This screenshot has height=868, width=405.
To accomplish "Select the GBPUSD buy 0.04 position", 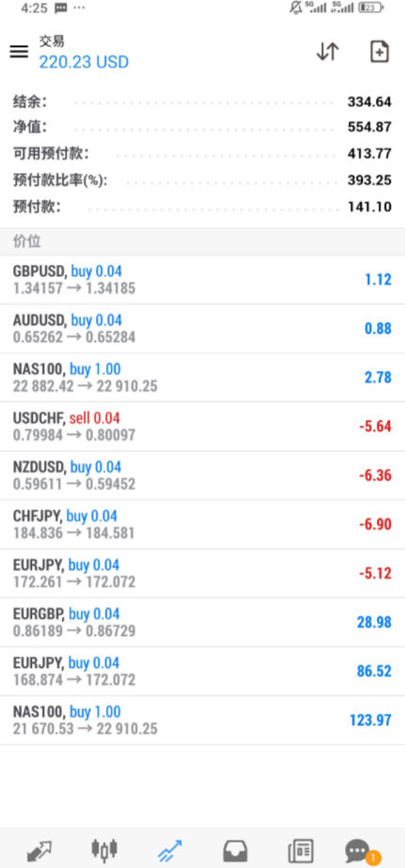I will (x=202, y=280).
